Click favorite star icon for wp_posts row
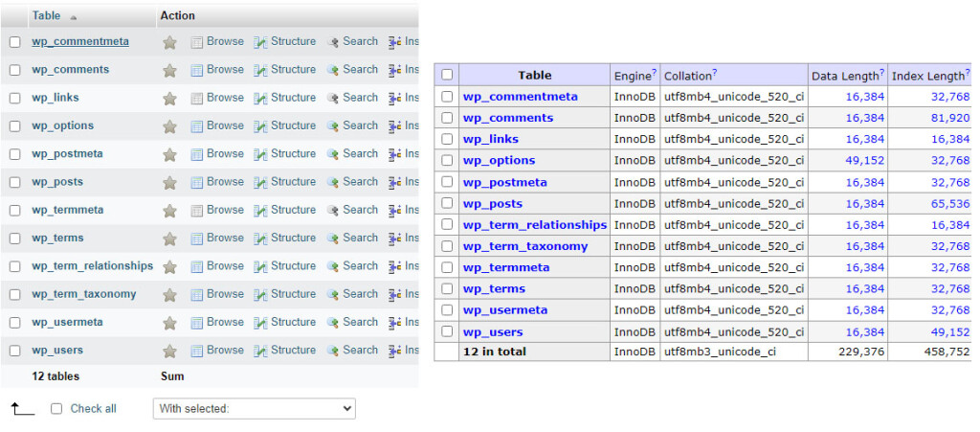Image resolution: width=980 pixels, height=432 pixels. (169, 182)
